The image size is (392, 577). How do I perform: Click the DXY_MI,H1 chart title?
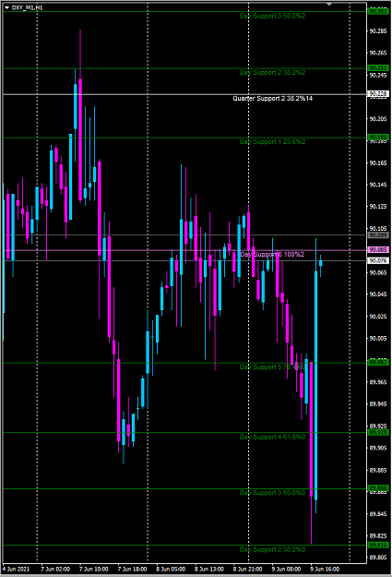[x=28, y=7]
